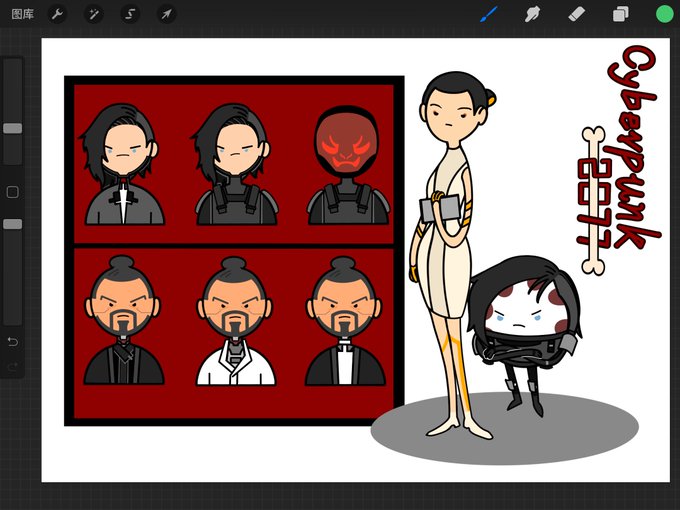Select the Brush tool
680x510 pixels.
coord(489,14)
